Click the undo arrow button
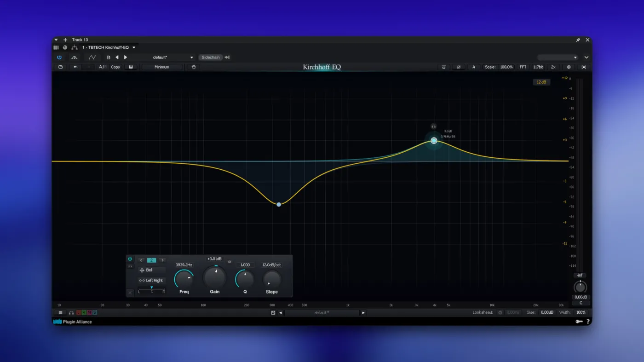This screenshot has height=362, width=644. [75, 67]
